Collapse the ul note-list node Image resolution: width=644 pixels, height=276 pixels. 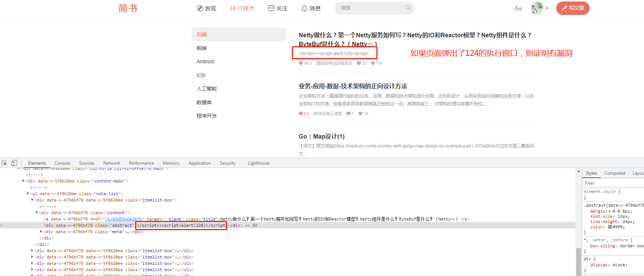pos(28,194)
